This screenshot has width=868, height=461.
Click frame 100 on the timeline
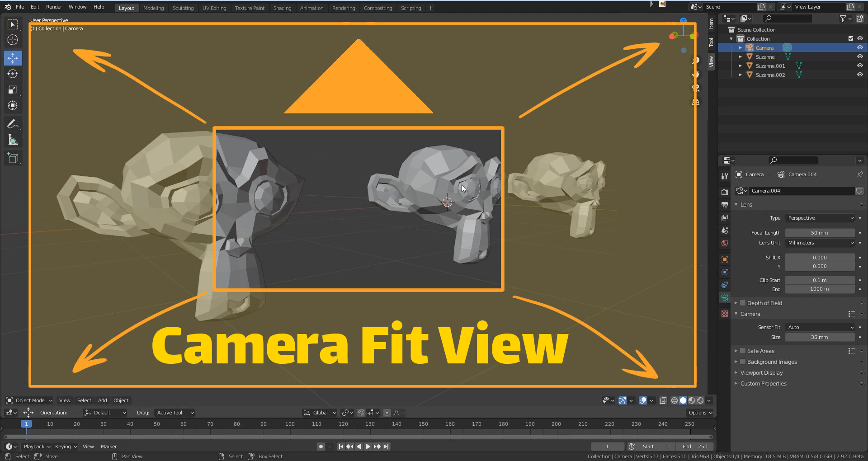click(289, 424)
